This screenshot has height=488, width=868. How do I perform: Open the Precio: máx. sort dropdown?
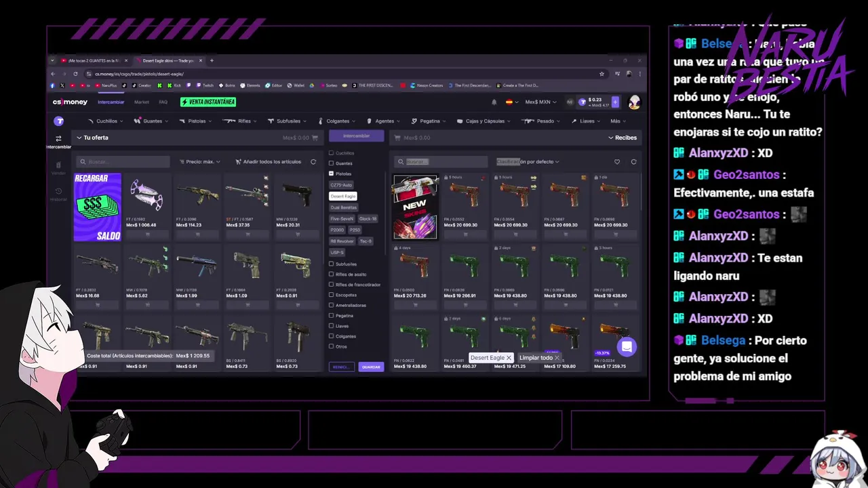pos(200,162)
